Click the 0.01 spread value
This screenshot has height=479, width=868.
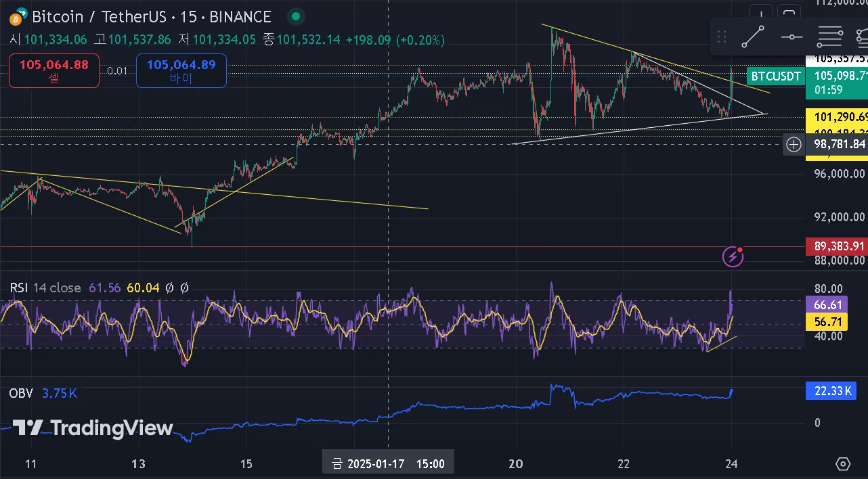click(x=117, y=71)
